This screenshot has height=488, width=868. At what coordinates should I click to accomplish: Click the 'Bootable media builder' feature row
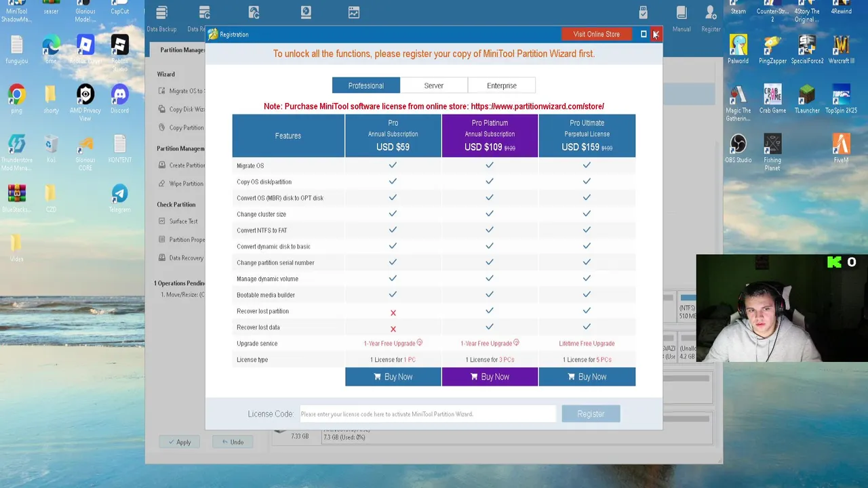click(434, 295)
